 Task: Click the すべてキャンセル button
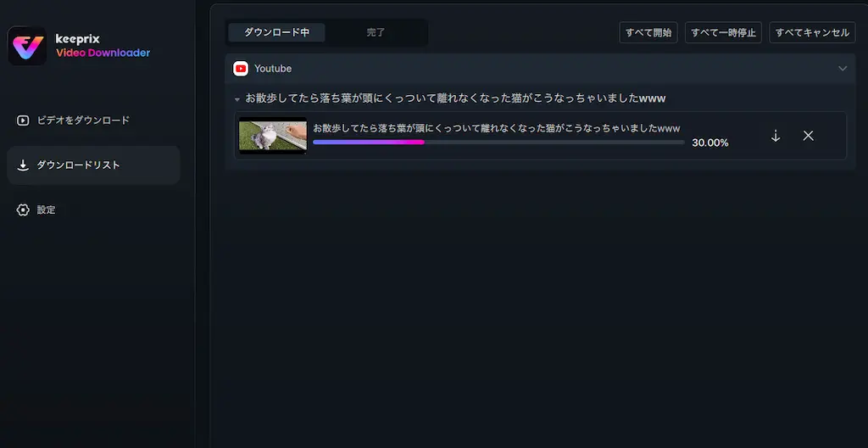[812, 33]
